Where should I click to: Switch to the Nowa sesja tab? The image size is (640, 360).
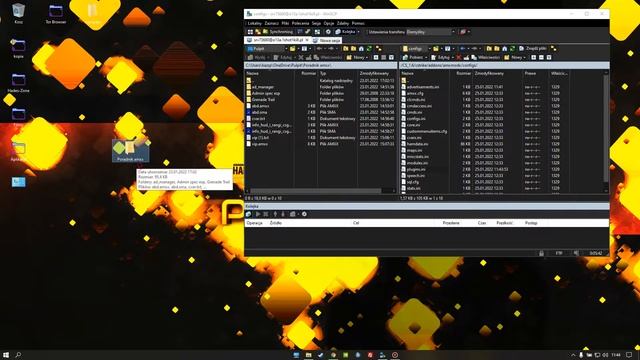[x=326, y=40]
